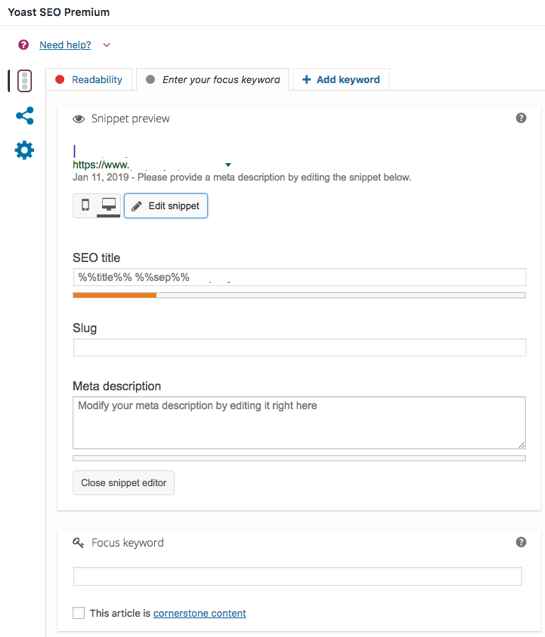
Task: Switch to mobile preview icon
Action: (85, 205)
